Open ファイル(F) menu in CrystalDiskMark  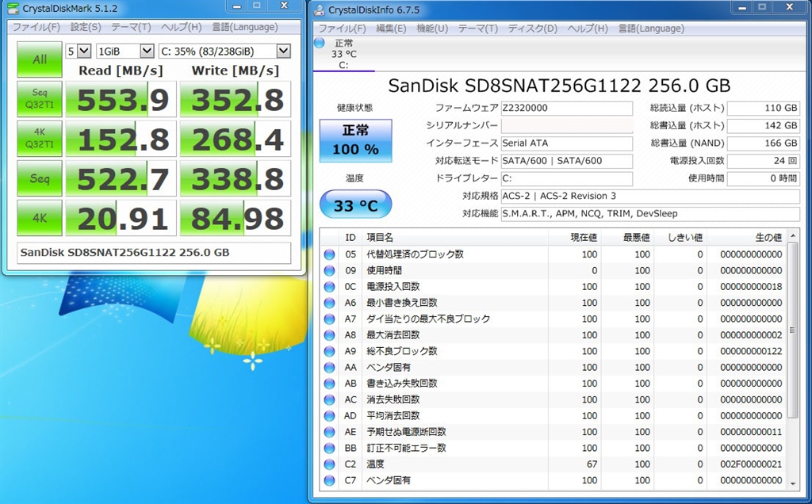pos(36,27)
